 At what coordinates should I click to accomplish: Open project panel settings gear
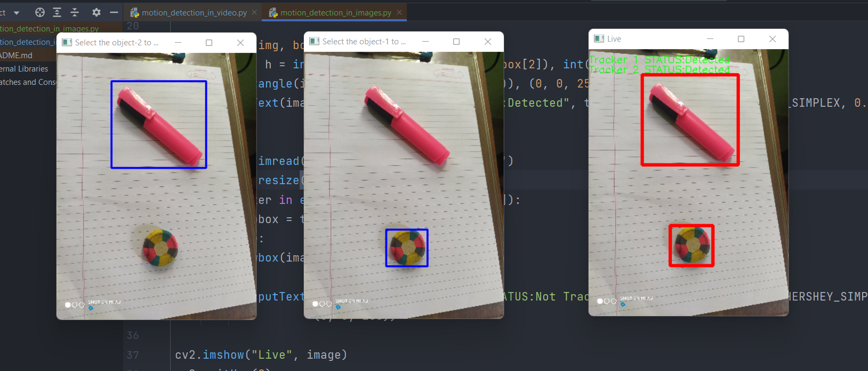click(x=97, y=12)
